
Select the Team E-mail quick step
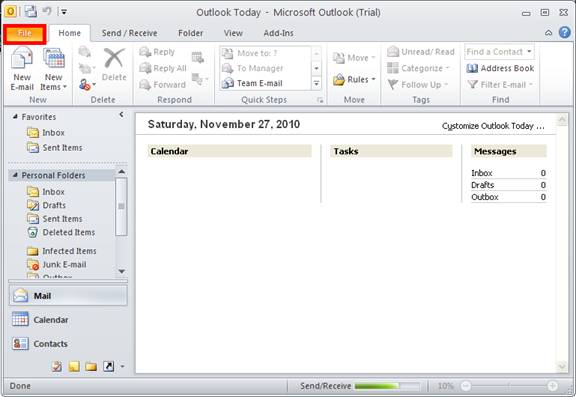pos(265,83)
